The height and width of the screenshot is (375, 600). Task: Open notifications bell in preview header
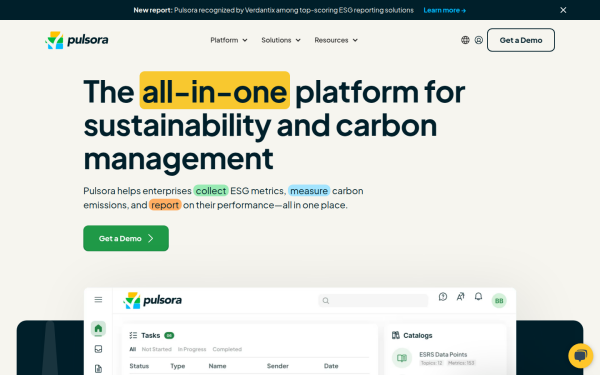click(x=478, y=297)
